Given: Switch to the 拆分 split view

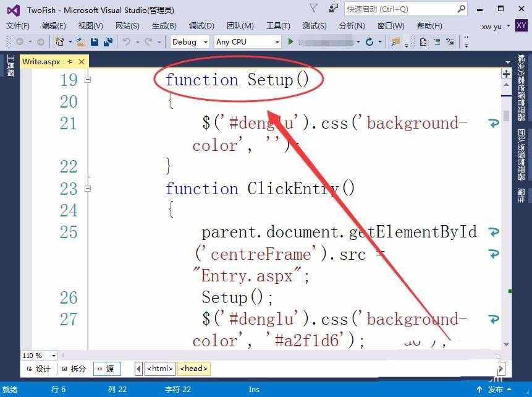Looking at the screenshot, I should [x=74, y=368].
